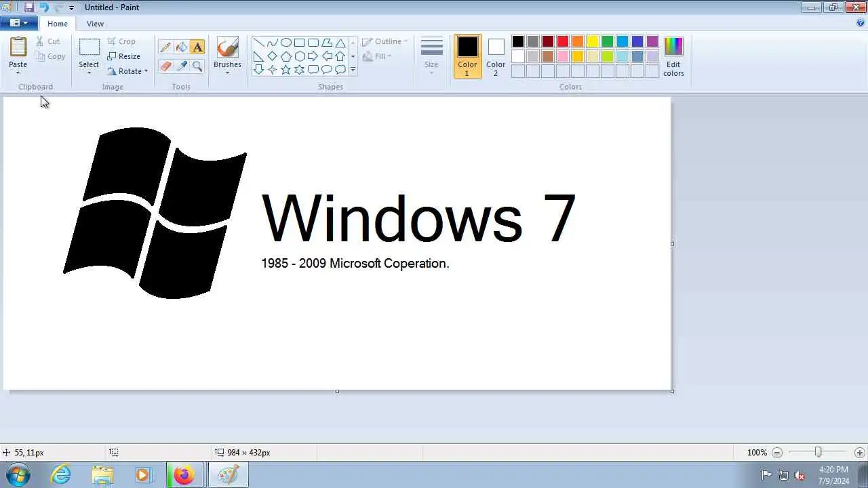The image size is (868, 488).
Task: Choose the Polygon shape
Action: click(326, 43)
